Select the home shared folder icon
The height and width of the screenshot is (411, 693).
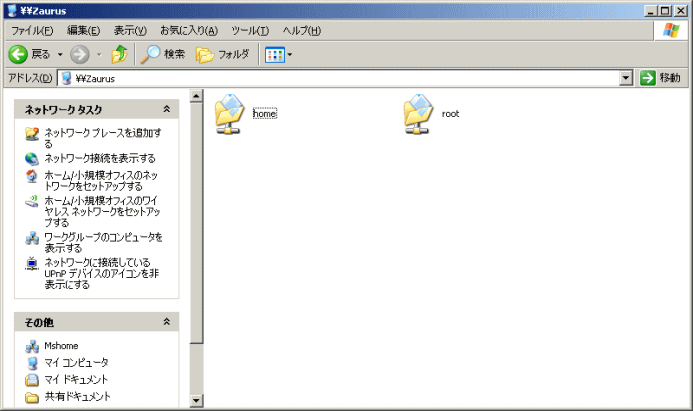pos(229,114)
